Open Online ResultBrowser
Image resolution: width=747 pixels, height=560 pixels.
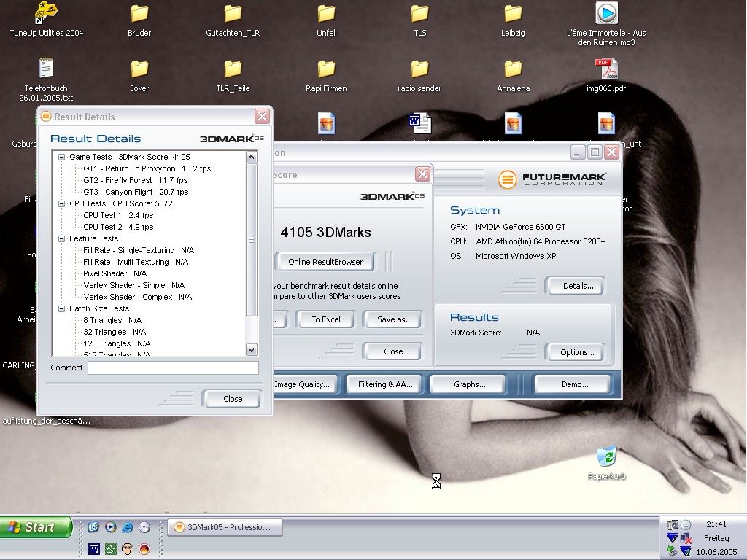[325, 262]
